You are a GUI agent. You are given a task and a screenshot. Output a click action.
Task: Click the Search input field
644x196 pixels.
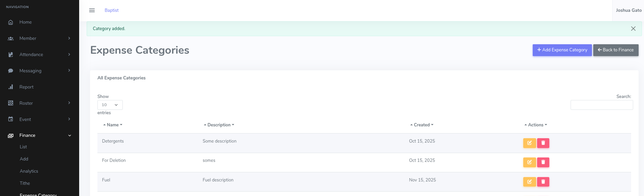tap(601, 105)
